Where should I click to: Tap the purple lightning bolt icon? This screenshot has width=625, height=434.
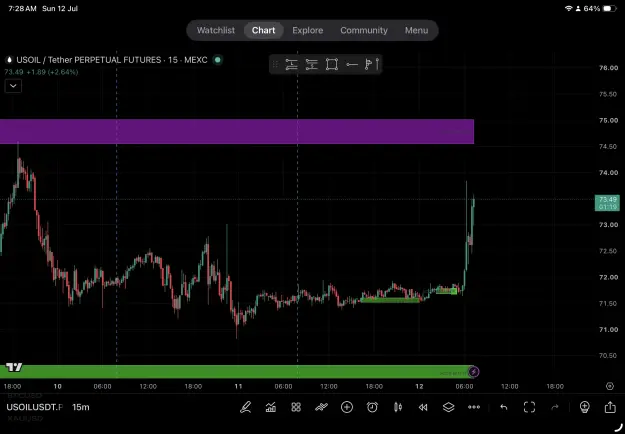point(474,372)
